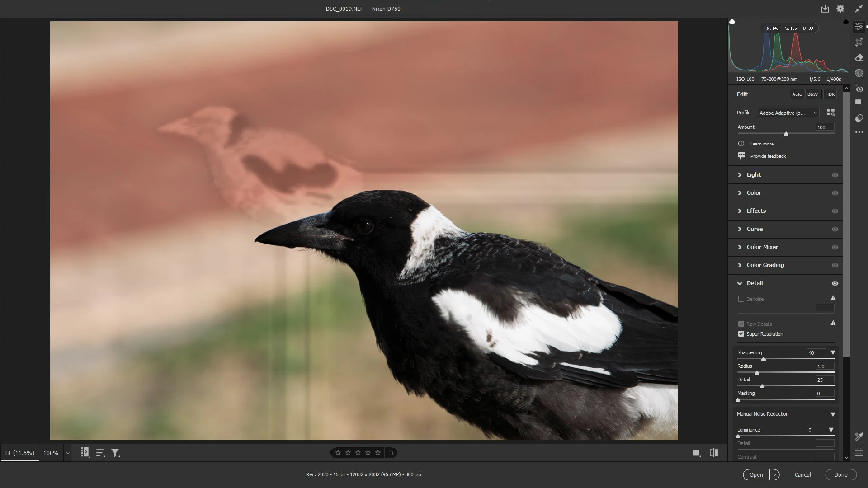The height and width of the screenshot is (488, 868).
Task: Select the Crop tool icon
Action: tap(859, 42)
